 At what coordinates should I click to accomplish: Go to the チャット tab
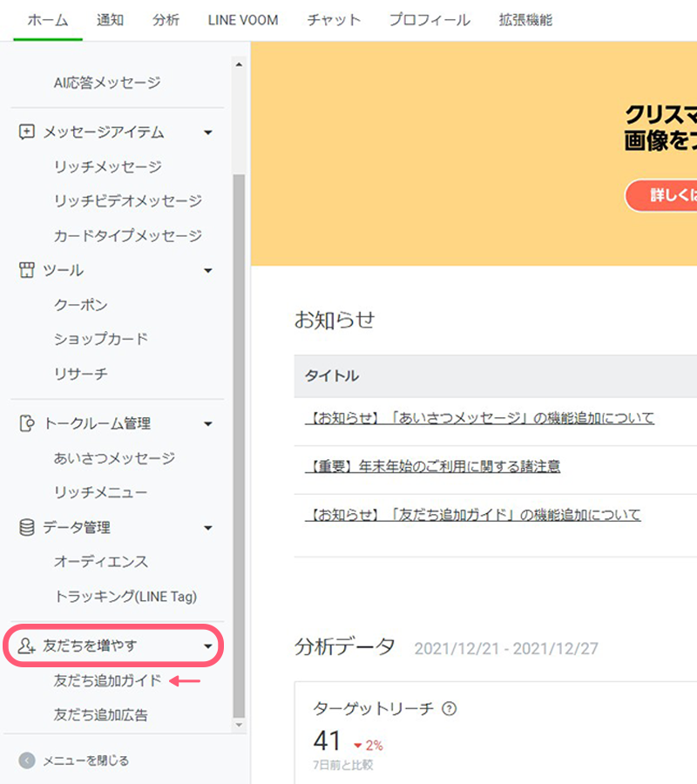(334, 20)
